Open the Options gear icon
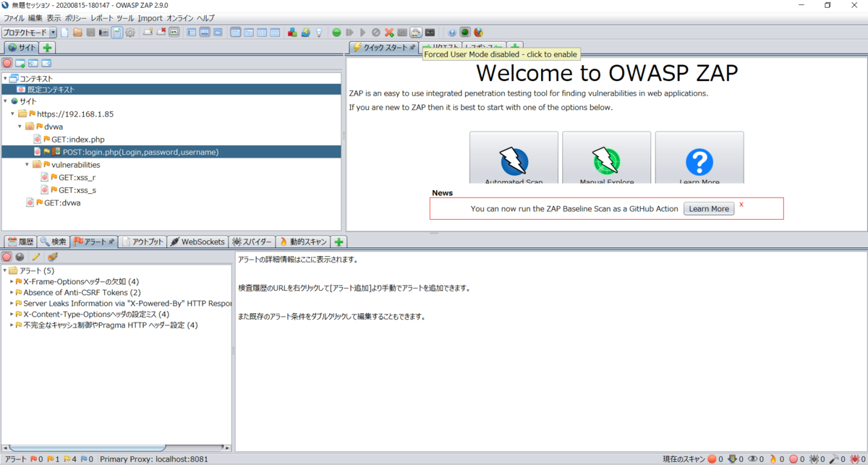Screen dimensions: 868x465 click(x=130, y=33)
